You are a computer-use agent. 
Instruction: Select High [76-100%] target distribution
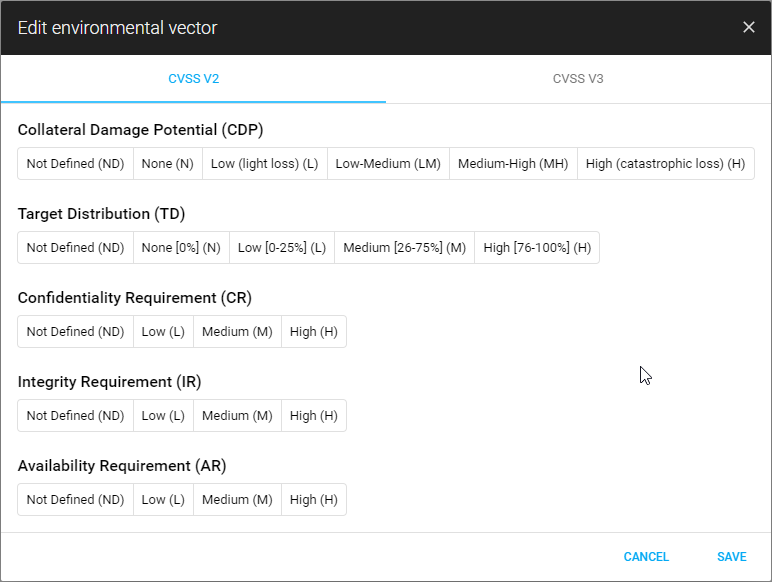tap(537, 248)
